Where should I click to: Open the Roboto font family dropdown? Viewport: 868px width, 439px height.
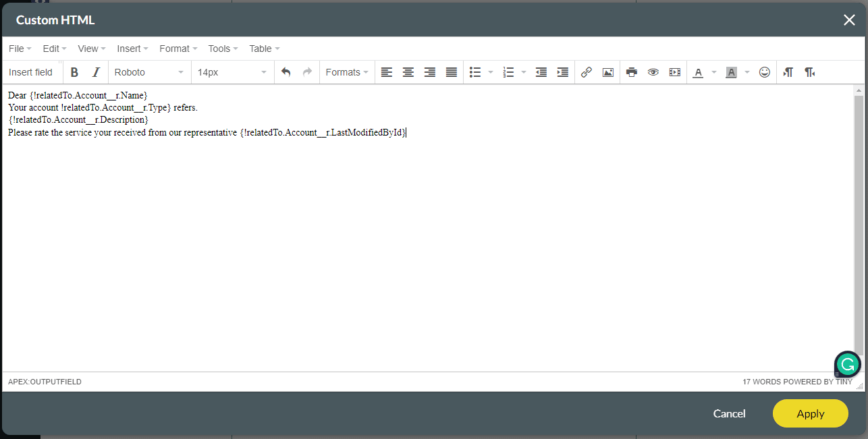[x=148, y=72]
